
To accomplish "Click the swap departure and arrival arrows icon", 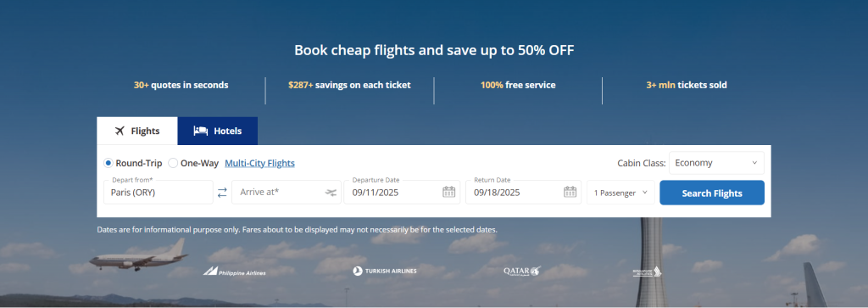I will tap(222, 193).
